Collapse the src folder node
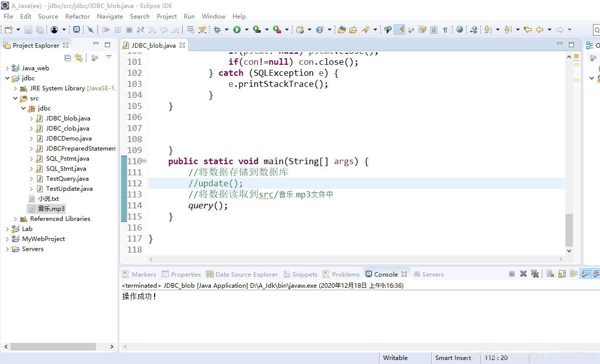The width and height of the screenshot is (600, 364). (x=15, y=98)
